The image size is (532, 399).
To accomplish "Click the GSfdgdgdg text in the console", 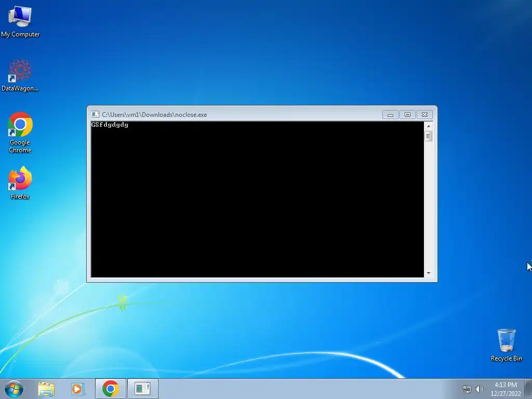I will pos(110,125).
